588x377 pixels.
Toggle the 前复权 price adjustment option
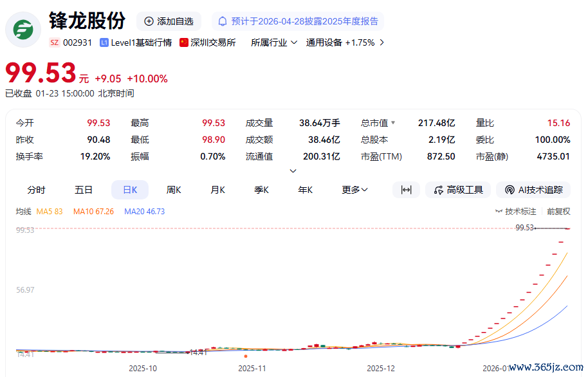(x=558, y=211)
